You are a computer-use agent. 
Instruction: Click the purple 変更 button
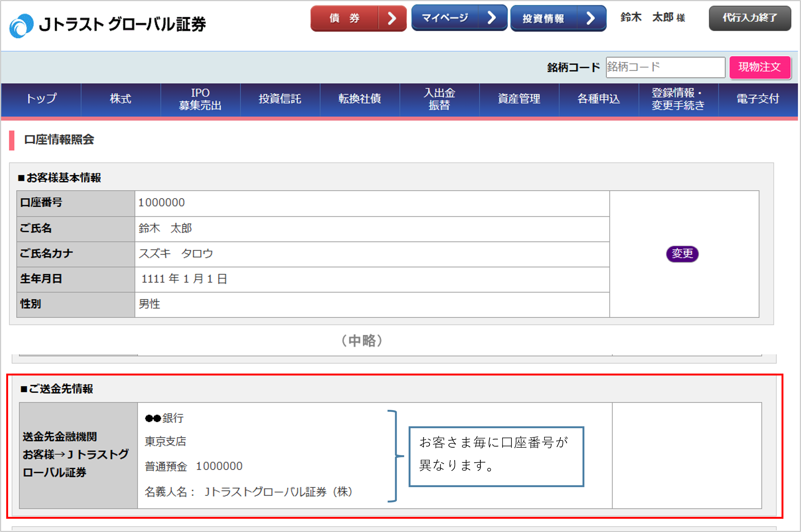click(682, 254)
